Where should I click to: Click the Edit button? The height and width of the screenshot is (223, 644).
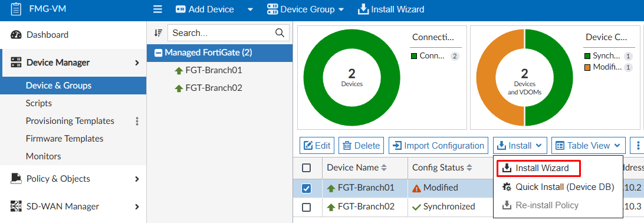coord(317,145)
